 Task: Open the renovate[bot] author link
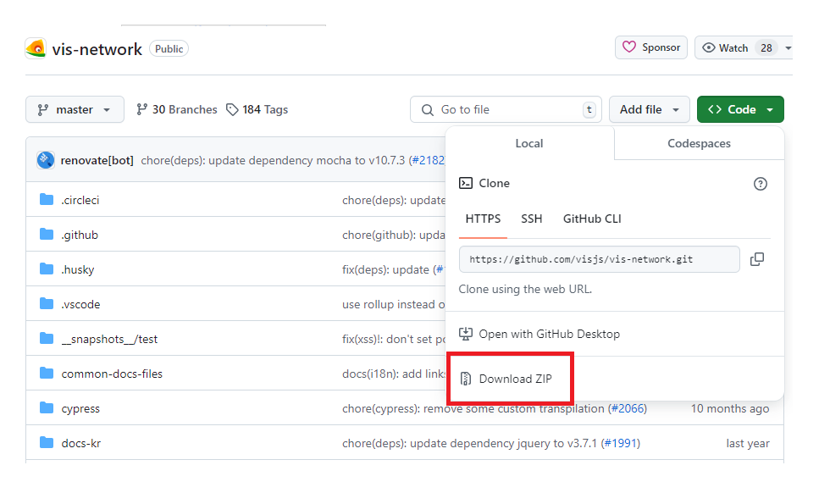point(97,160)
